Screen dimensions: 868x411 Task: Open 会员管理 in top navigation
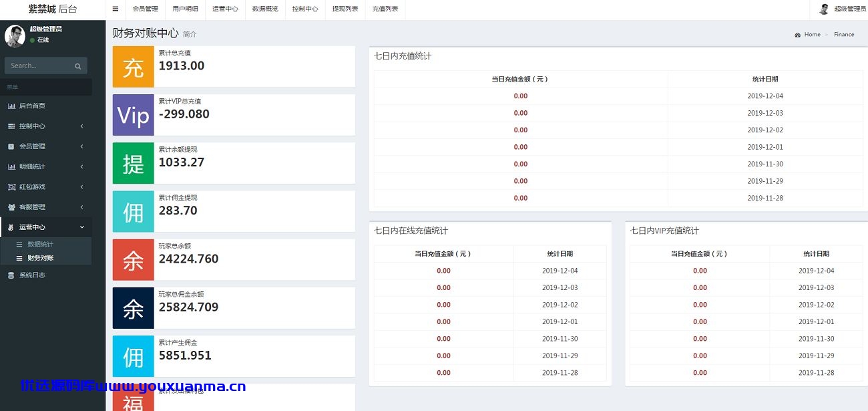point(145,9)
